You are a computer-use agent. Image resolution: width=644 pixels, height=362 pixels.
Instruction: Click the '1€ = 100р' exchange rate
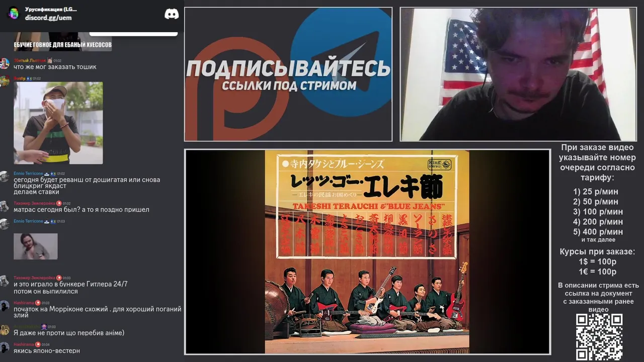[x=597, y=271]
